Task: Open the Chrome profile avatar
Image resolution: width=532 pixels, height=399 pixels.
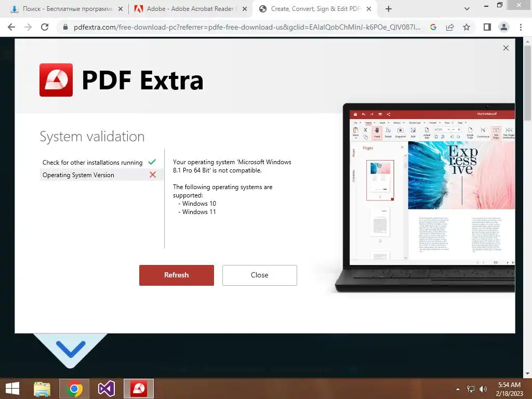Action: (504, 27)
